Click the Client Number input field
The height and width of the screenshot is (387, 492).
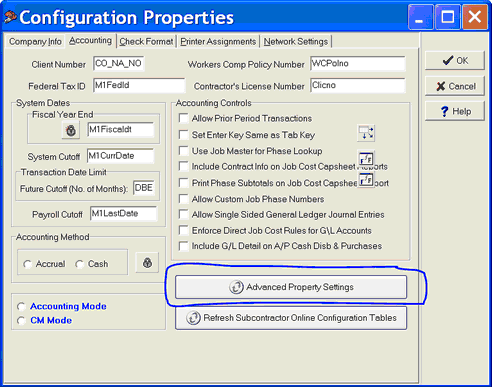[x=119, y=64]
